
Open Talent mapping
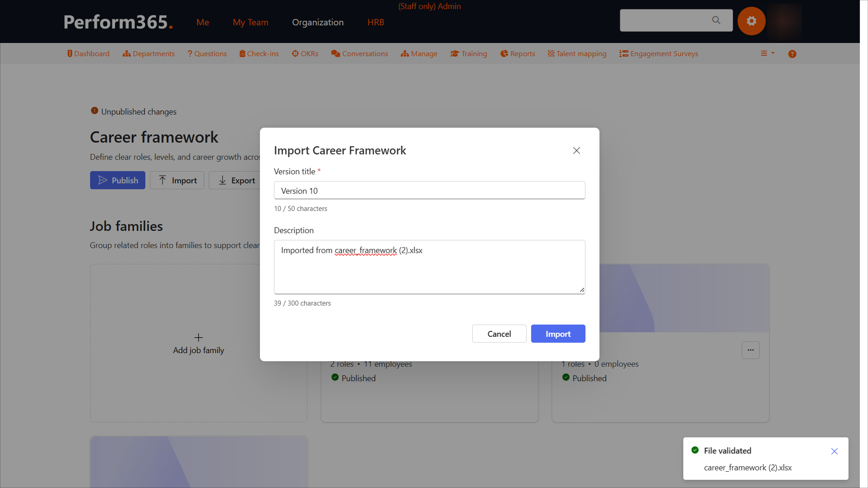577,53
